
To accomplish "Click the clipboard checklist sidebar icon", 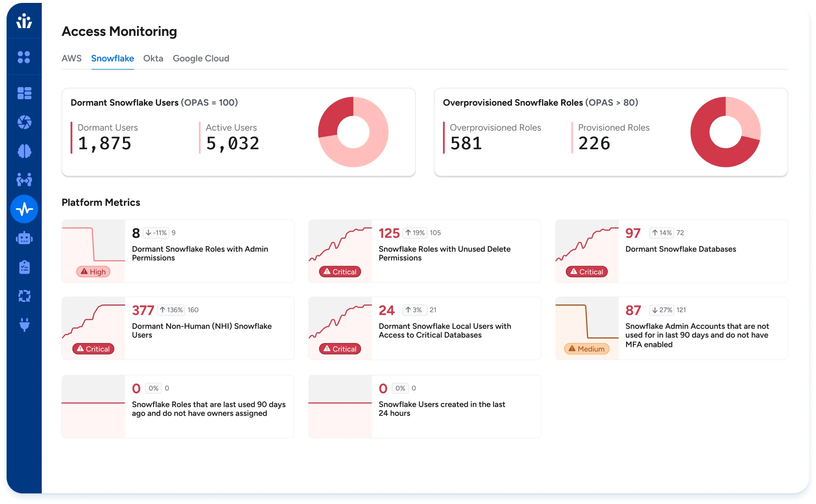I will (x=24, y=267).
